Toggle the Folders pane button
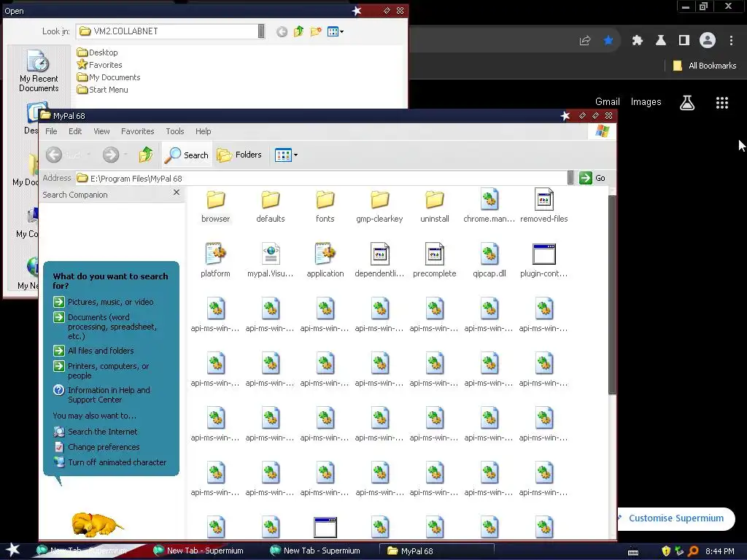The height and width of the screenshot is (560, 747). [239, 155]
